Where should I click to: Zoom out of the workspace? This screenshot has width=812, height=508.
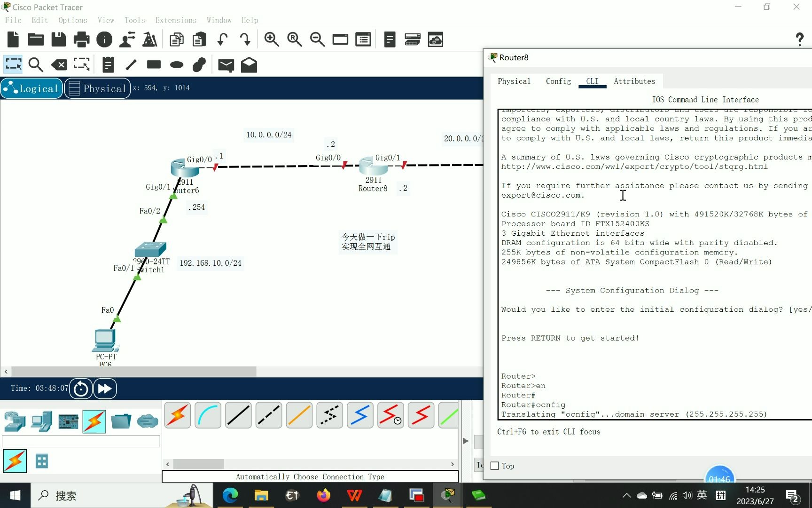318,40
